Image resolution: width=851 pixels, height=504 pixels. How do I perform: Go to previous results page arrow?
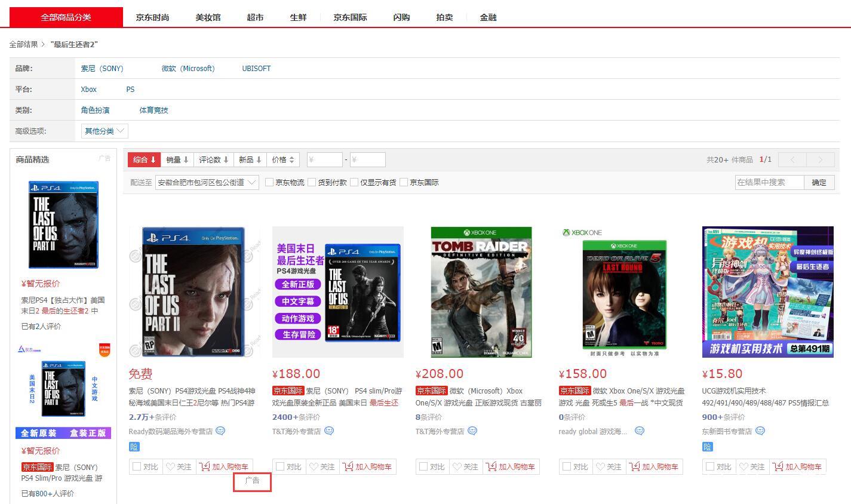pyautogui.click(x=792, y=160)
